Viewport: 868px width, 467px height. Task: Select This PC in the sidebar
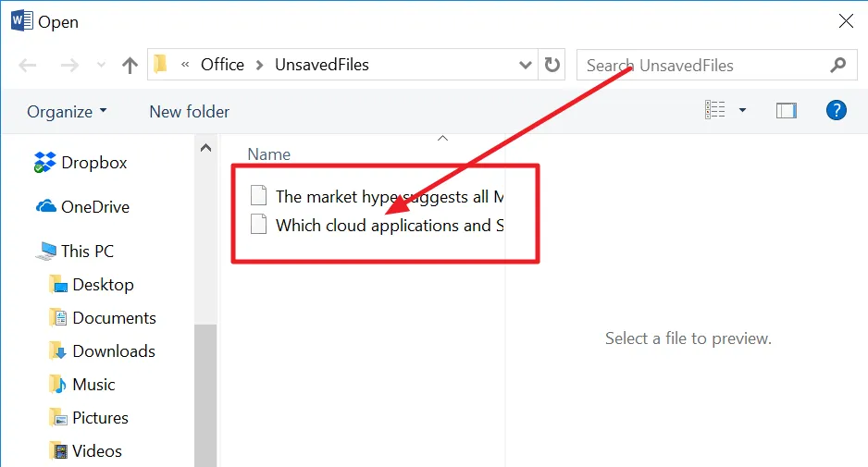[x=75, y=252]
